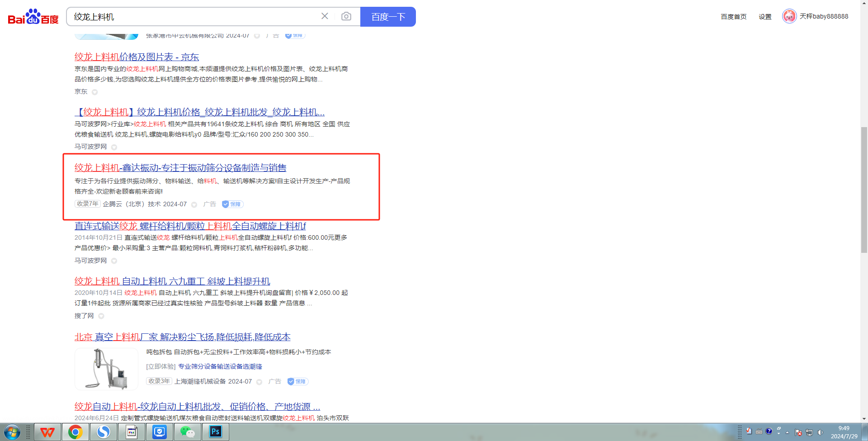Switch to Google Chrome in the taskbar
This screenshot has height=441, width=868.
75,432
